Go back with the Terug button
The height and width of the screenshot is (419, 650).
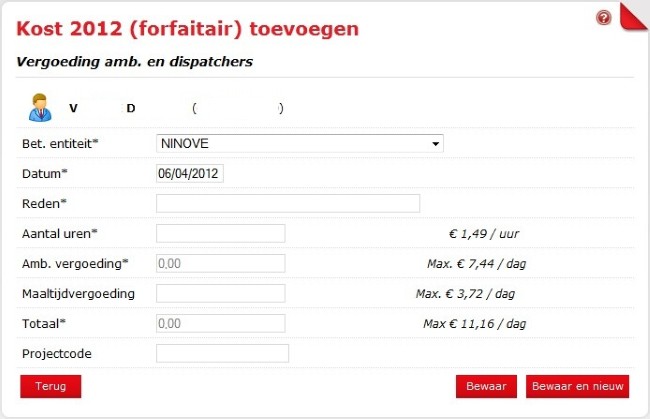click(51, 386)
